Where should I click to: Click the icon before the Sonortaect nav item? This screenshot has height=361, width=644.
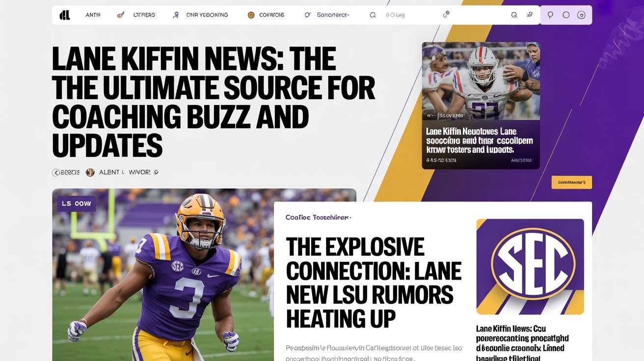(x=308, y=15)
